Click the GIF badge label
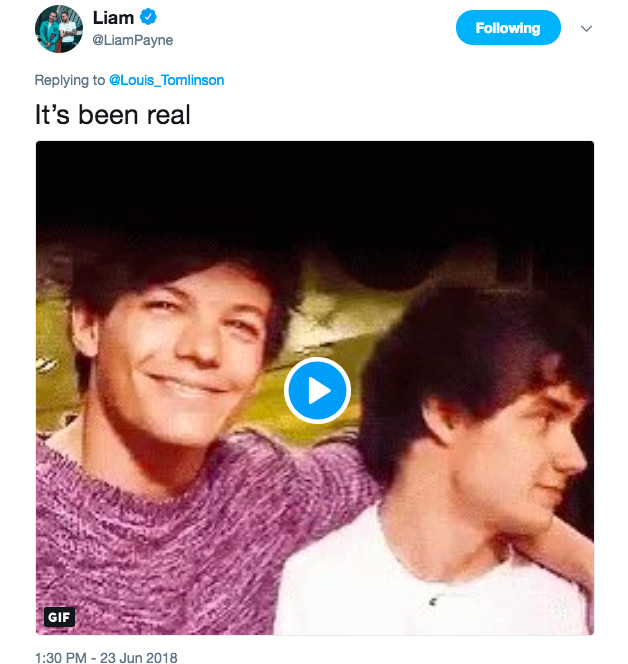628x664 pixels. click(x=59, y=617)
